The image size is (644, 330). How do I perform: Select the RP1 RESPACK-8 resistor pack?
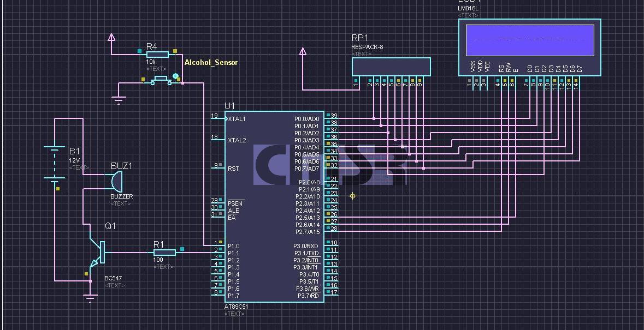(x=391, y=67)
